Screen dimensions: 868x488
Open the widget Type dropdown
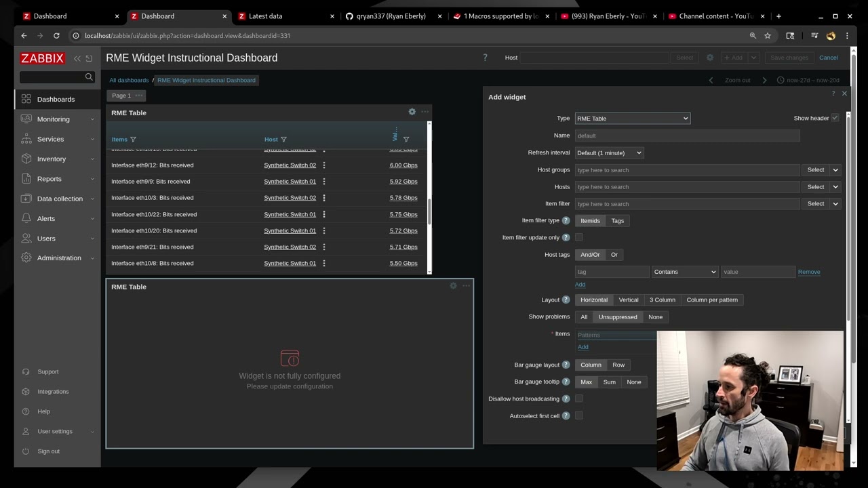633,119
